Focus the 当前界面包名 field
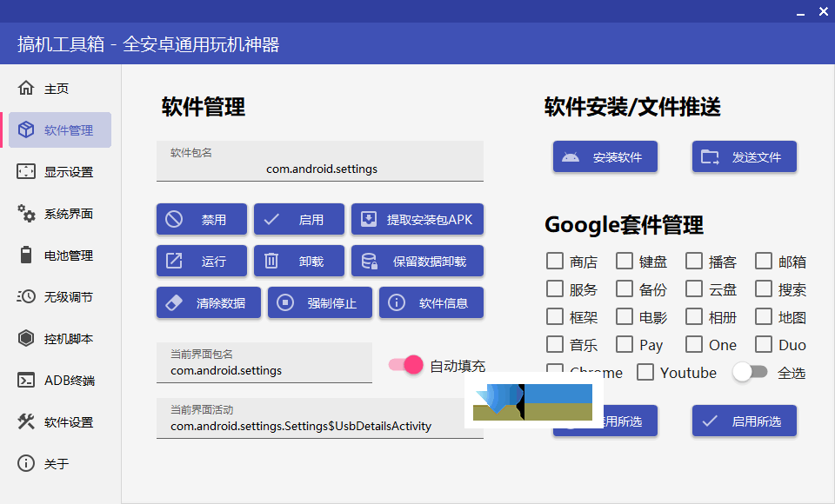This screenshot has width=835, height=504. (264, 362)
